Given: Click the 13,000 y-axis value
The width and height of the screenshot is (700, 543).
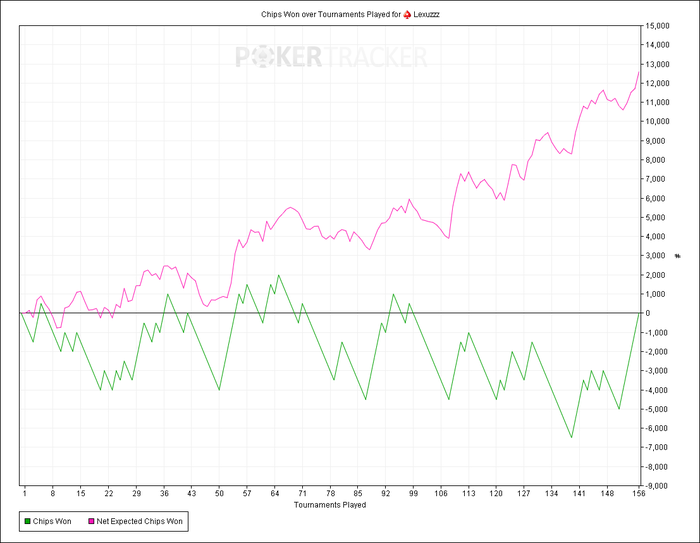Looking at the screenshot, I should (x=658, y=64).
